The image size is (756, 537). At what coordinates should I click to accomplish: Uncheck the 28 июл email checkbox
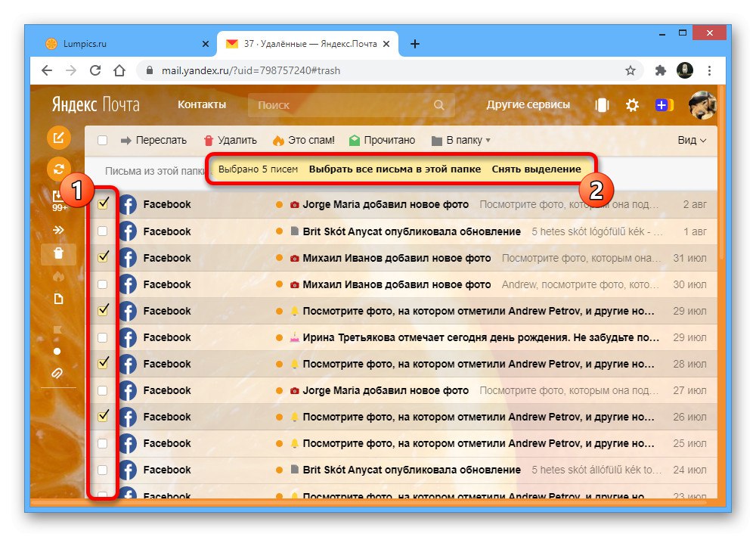click(x=103, y=363)
